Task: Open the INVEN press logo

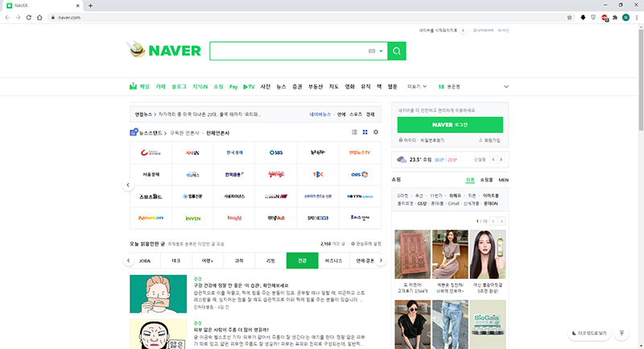Action: point(192,218)
